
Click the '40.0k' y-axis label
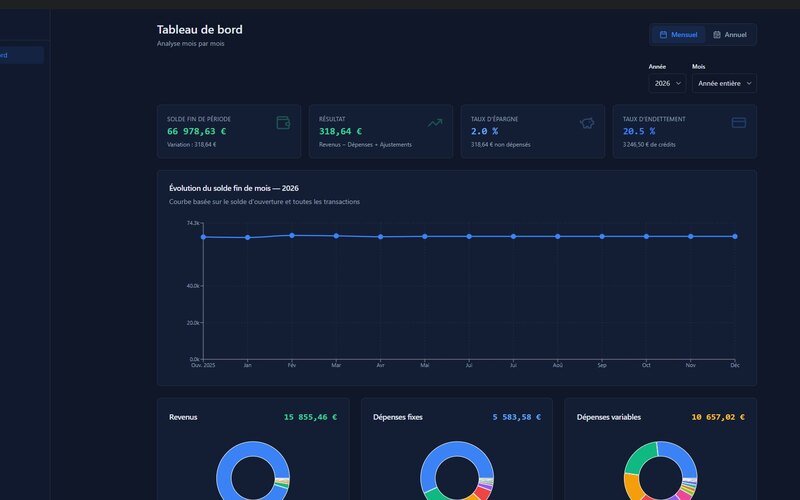tap(193, 286)
